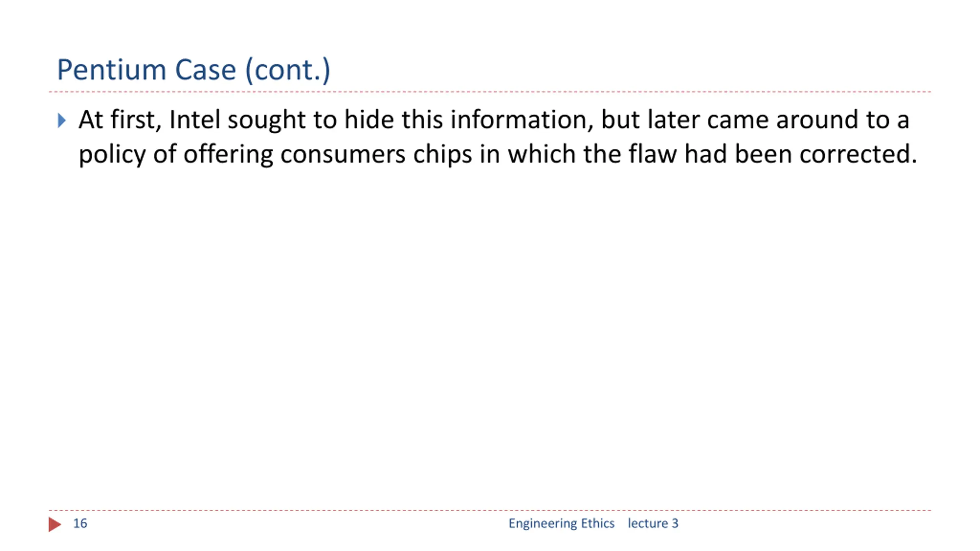Image resolution: width=980 pixels, height=551 pixels.
Task: Select the word "Pentium" in the title
Action: 111,70
